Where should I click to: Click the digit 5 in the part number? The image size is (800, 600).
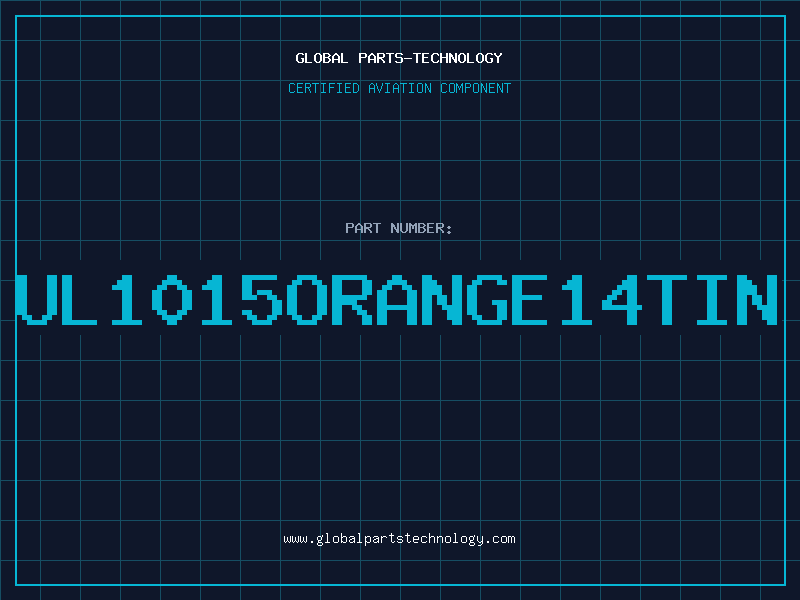(262, 299)
